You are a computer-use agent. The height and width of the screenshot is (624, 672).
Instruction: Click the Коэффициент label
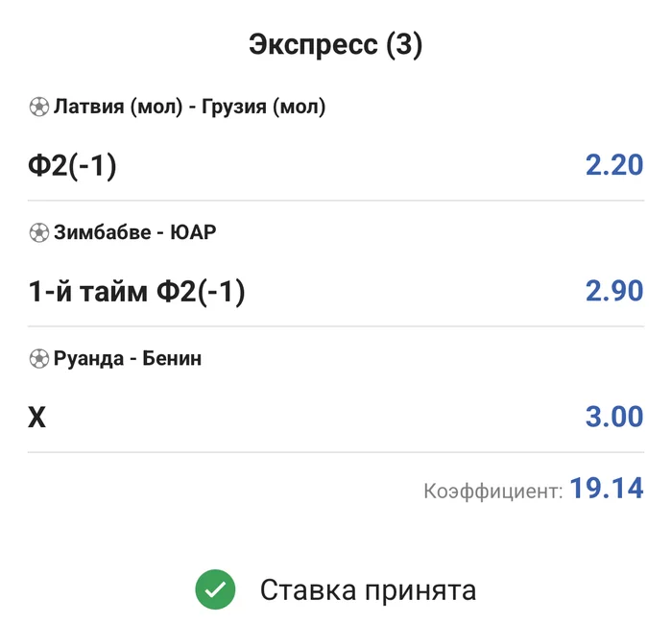tap(492, 492)
